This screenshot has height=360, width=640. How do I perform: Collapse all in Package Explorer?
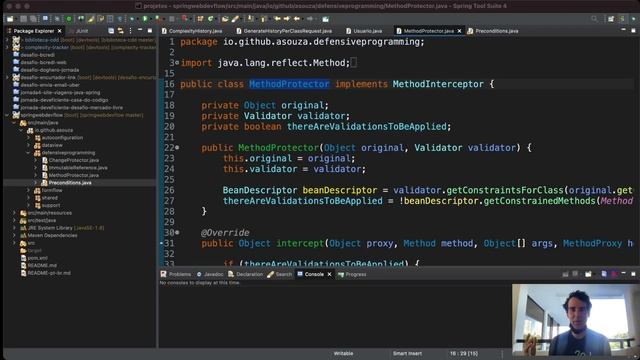pyautogui.click(x=111, y=31)
